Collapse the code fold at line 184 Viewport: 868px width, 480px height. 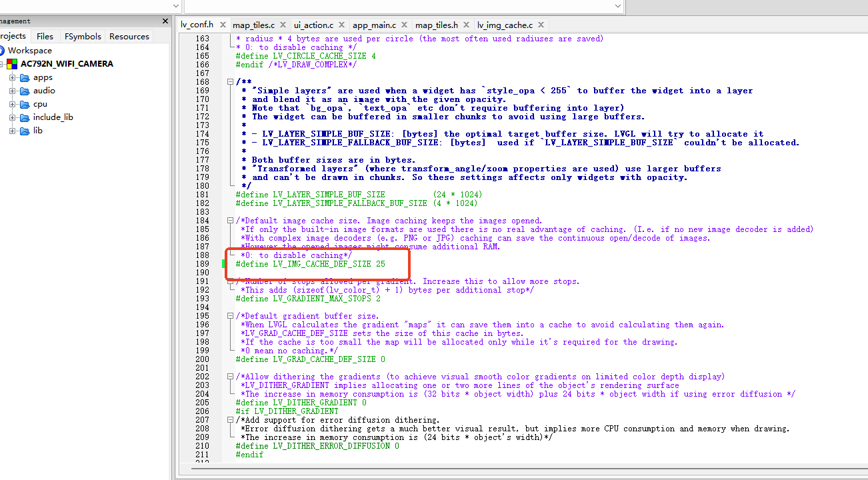[x=230, y=221]
